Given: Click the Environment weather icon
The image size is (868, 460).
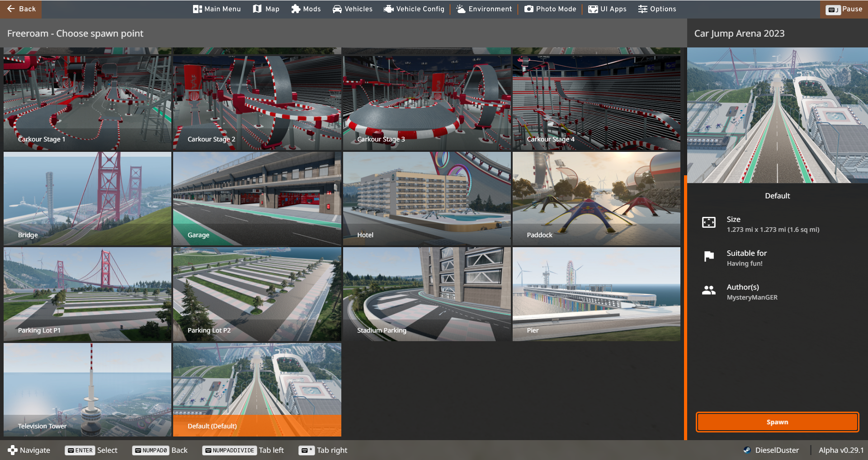Looking at the screenshot, I should pos(461,9).
